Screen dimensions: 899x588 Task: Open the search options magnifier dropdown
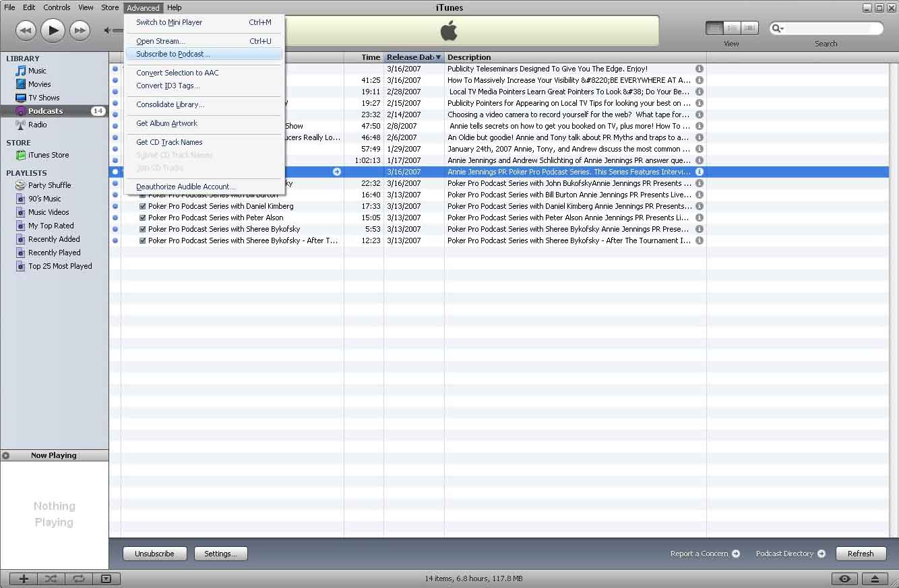(778, 28)
